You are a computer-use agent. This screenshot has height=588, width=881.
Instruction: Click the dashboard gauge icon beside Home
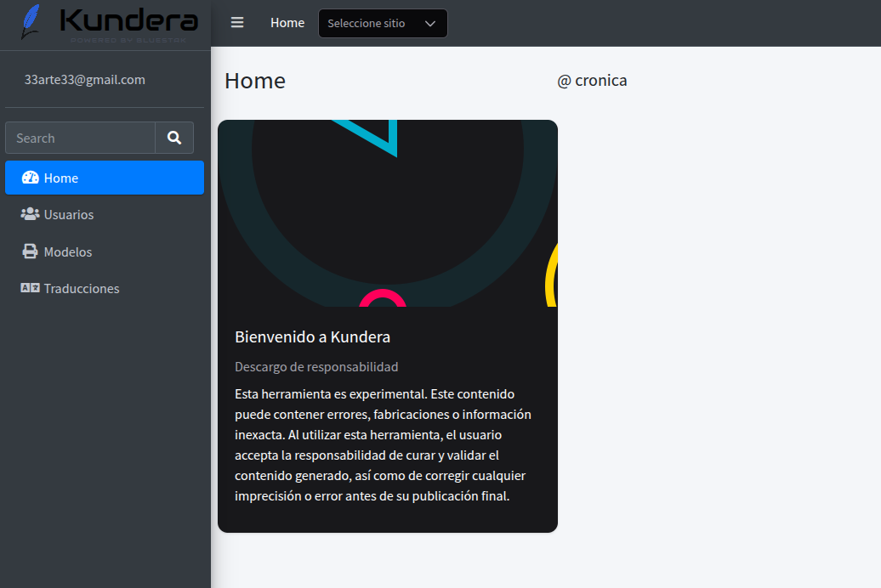click(31, 178)
